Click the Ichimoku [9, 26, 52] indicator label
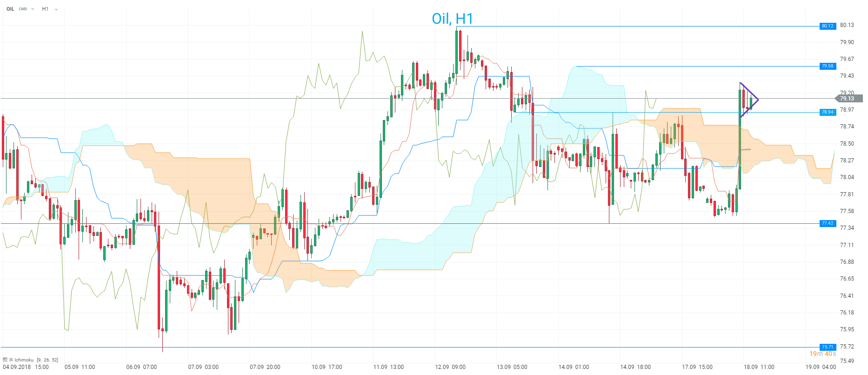Viewport: 868px width, 375px height. pos(36,360)
